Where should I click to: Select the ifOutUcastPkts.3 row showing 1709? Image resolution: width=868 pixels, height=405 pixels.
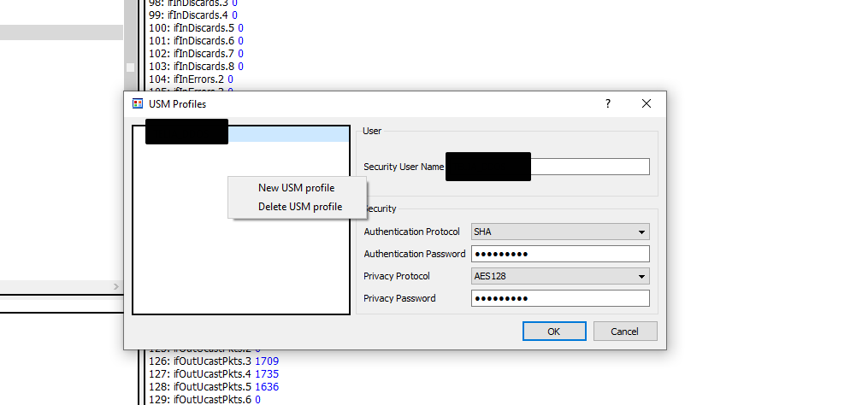218,361
